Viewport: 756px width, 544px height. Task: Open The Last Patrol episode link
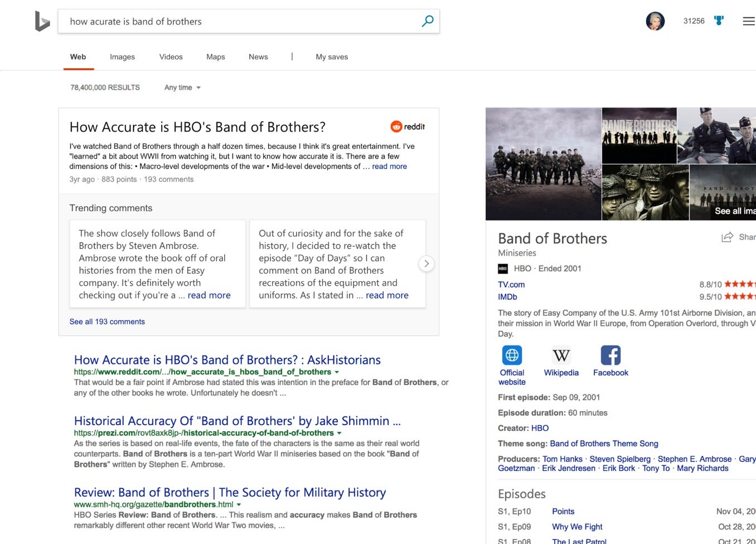[x=579, y=541]
